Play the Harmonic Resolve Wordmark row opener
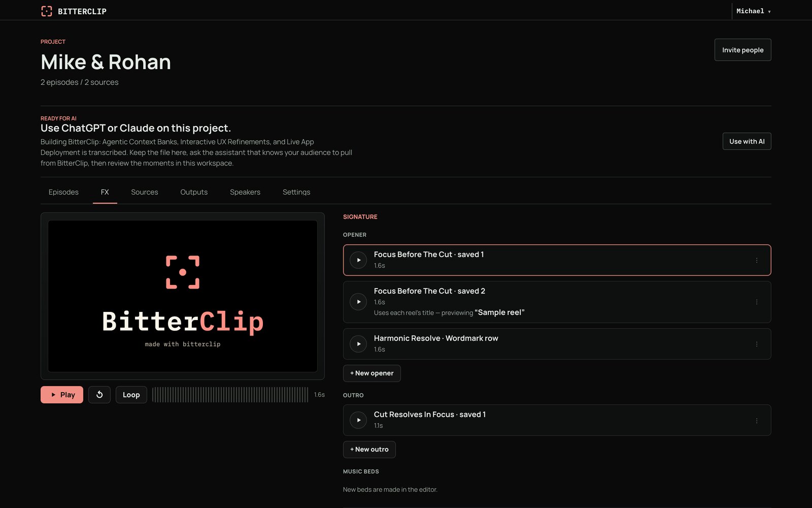 tap(358, 344)
